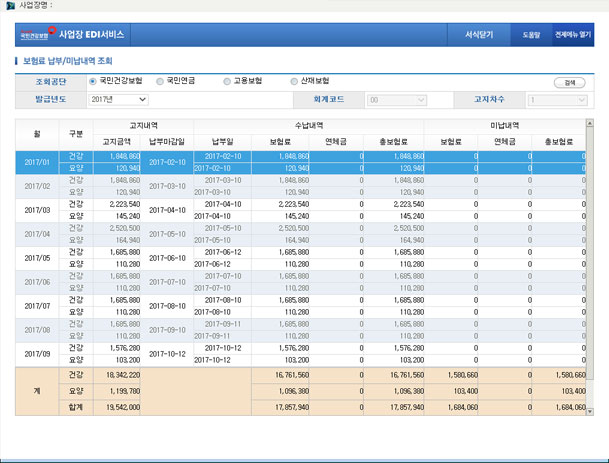The image size is (609, 463).
Task: Click the 서식닫기 menu item
Action: pyautogui.click(x=479, y=35)
